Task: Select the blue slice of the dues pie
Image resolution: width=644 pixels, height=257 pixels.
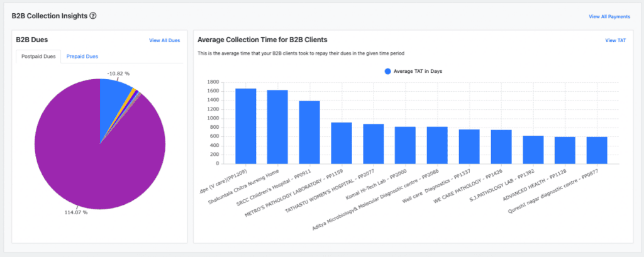Action: pos(113,93)
